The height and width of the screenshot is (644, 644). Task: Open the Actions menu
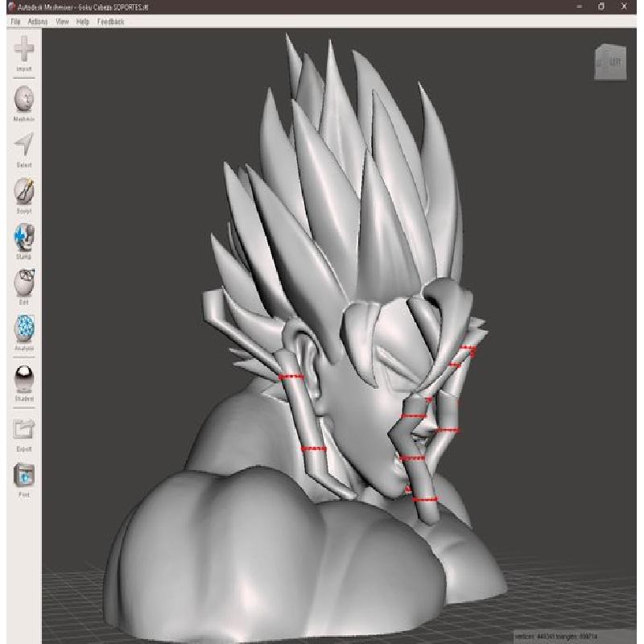[x=37, y=22]
